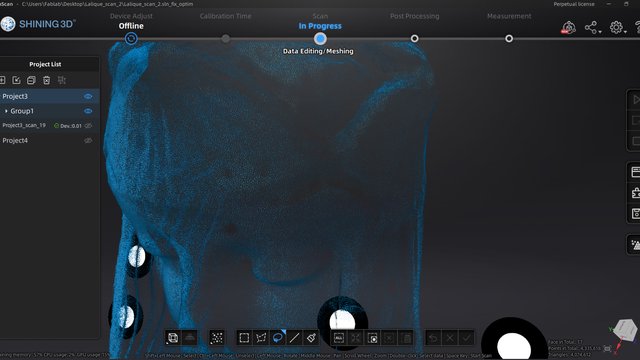
Task: Click the Calibration Time progress dot
Action: (226, 39)
